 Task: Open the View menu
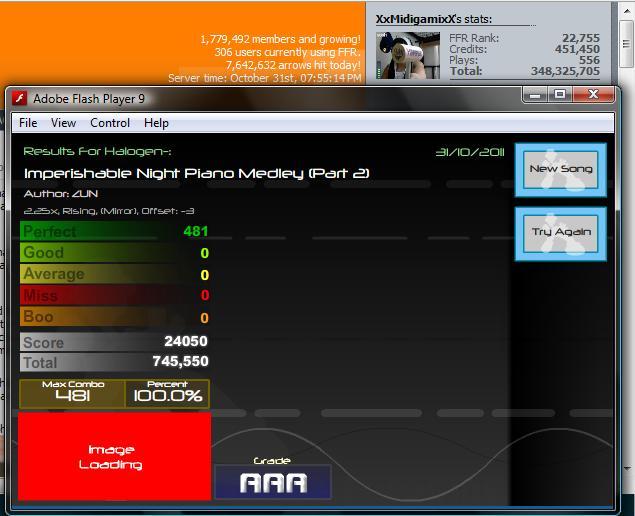(x=63, y=123)
